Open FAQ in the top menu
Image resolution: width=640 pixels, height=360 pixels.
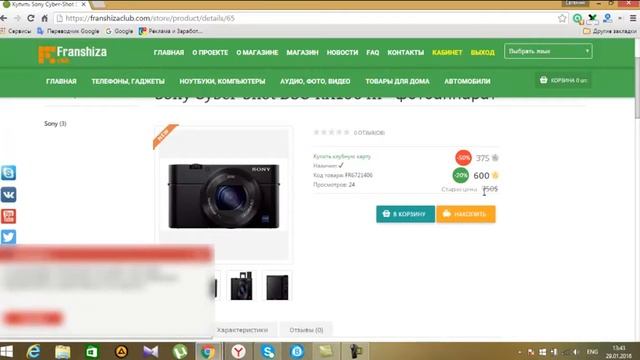tap(373, 53)
